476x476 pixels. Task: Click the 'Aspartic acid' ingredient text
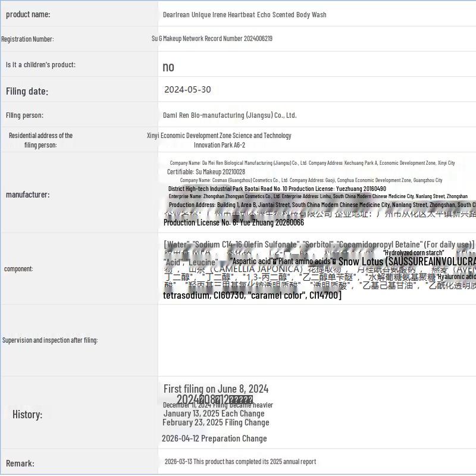point(252,261)
